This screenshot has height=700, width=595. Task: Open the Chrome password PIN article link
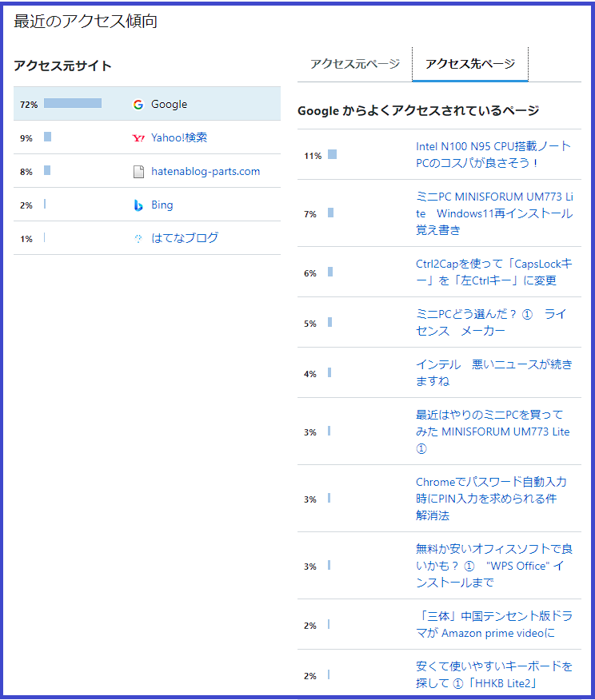click(491, 499)
